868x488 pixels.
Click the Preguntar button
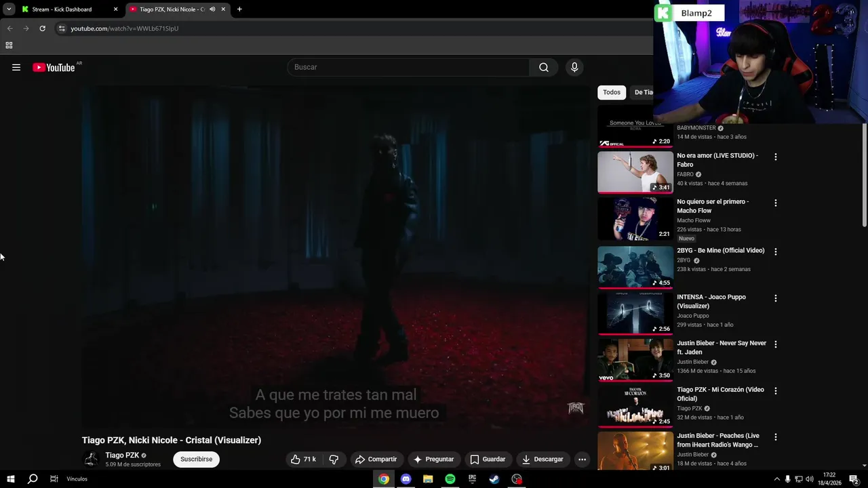[434, 459]
